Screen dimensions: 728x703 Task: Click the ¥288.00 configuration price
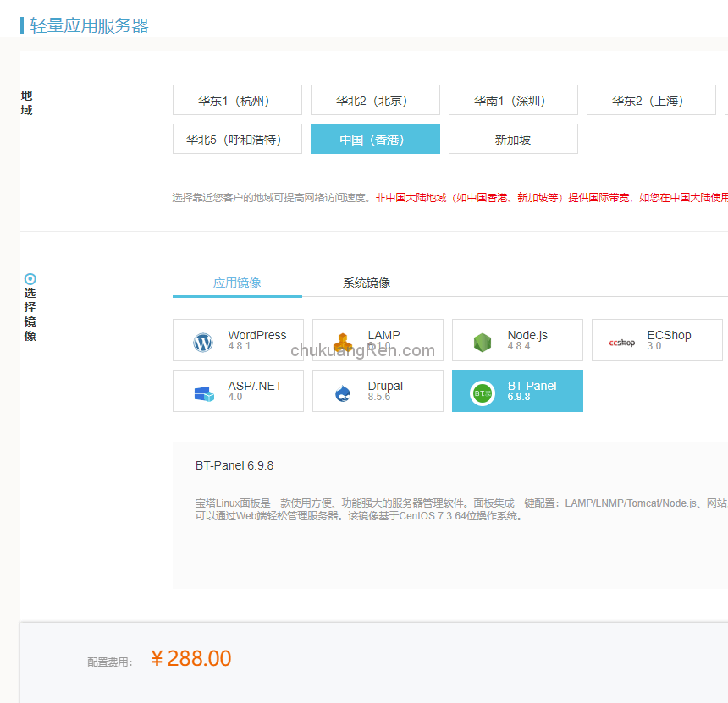(191, 658)
